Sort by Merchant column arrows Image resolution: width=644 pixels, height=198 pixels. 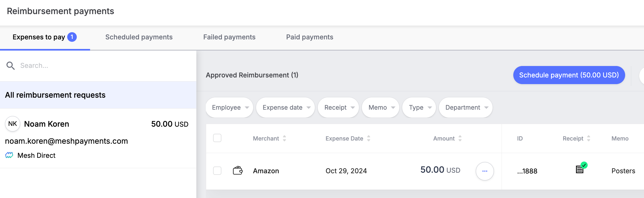click(284, 138)
